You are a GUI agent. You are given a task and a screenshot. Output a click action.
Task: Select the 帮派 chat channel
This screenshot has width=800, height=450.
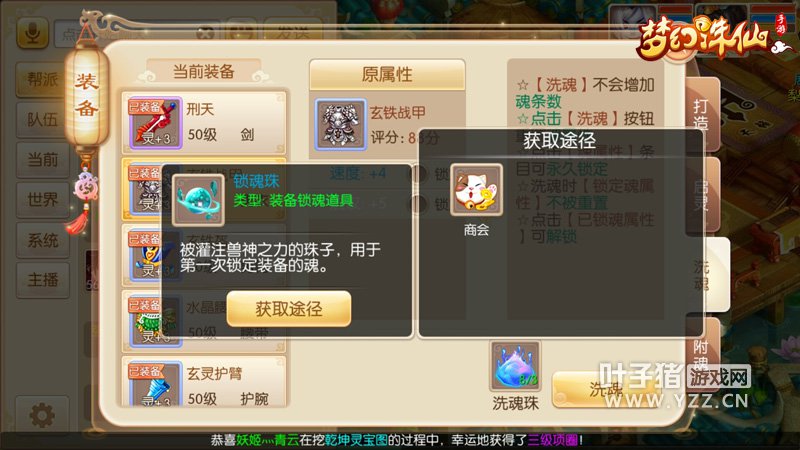42,80
